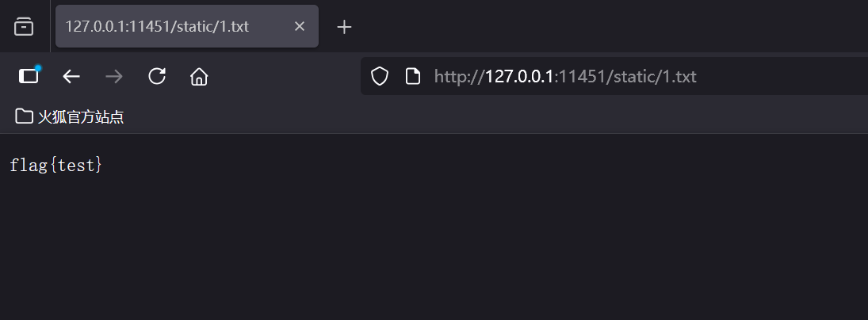
Task: Click the flag{test} text on the page
Action: (55, 166)
